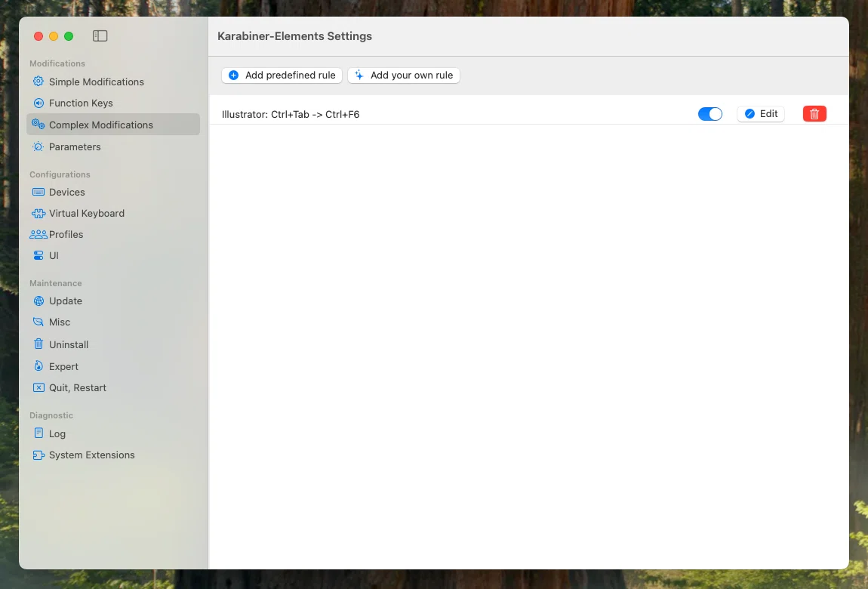Click the UI switches icon
The image size is (868, 589).
click(38, 255)
